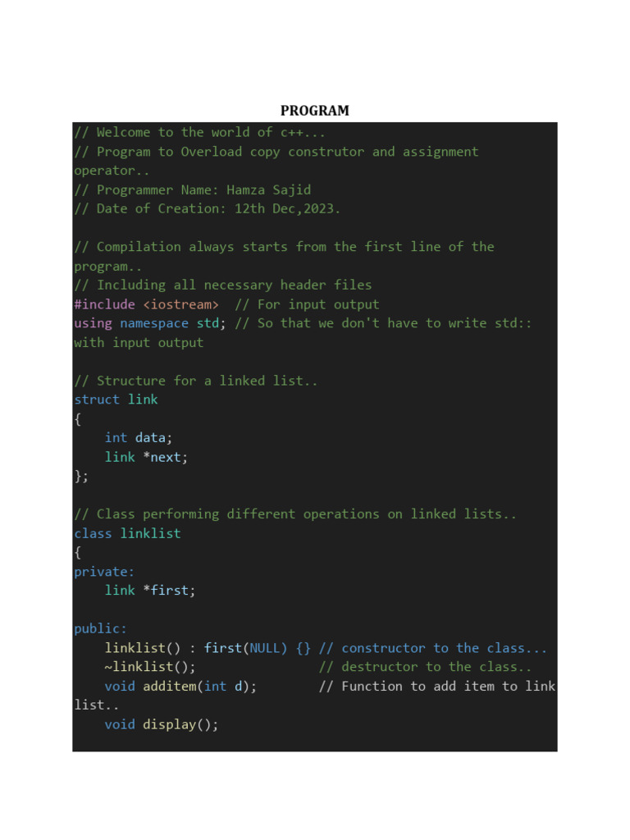The image size is (630, 840).
Task: Click the "<iostream>" header name
Action: point(180,304)
